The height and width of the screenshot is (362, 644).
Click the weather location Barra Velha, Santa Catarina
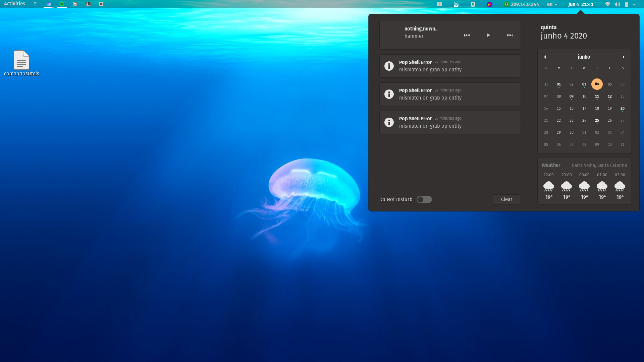coord(599,165)
